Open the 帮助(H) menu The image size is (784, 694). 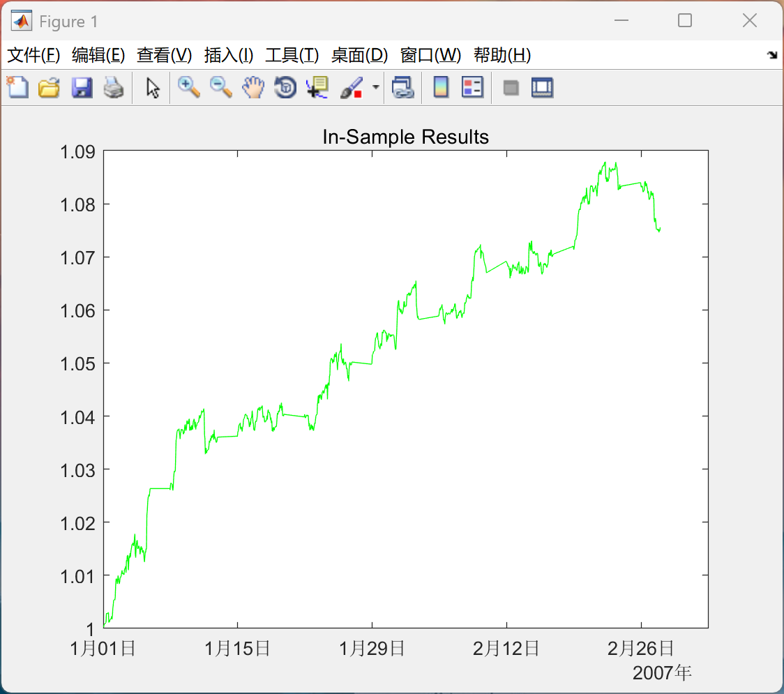pyautogui.click(x=502, y=55)
